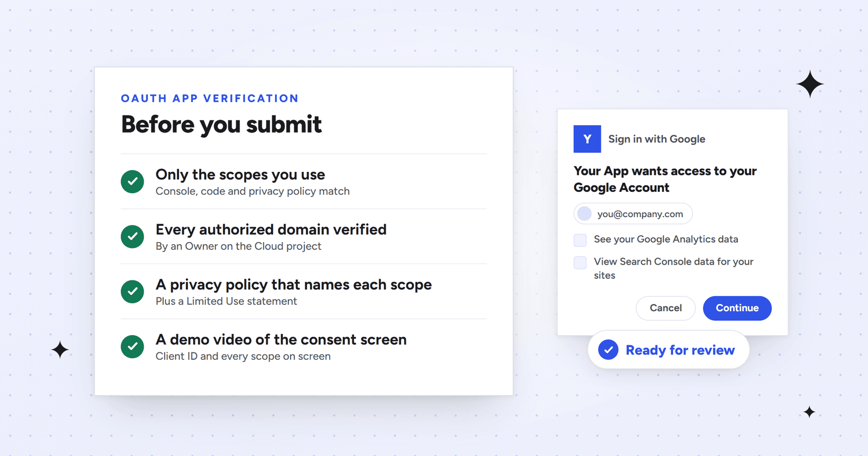Click the green check beside 'A demo video of the consent screen'
The height and width of the screenshot is (456, 868).
[132, 347]
